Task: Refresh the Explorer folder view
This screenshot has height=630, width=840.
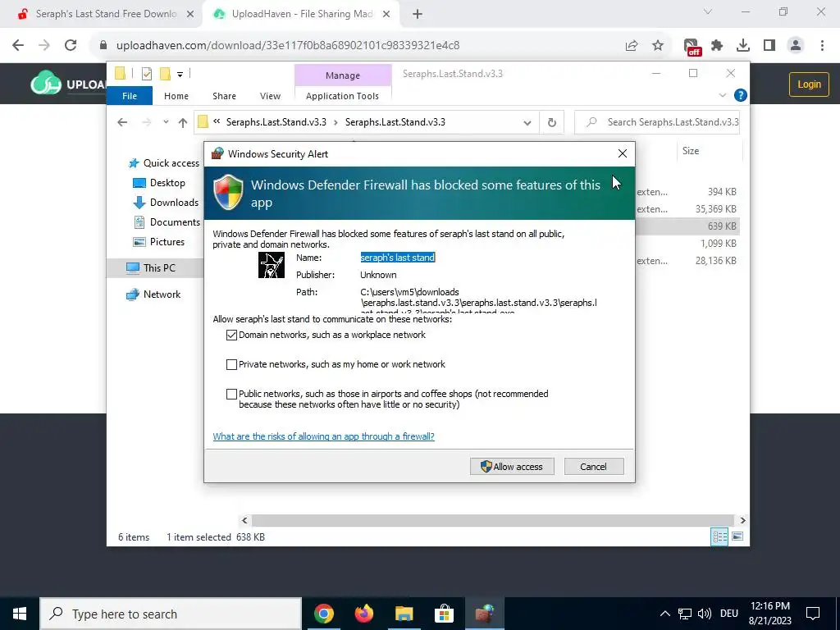Action: coord(552,123)
